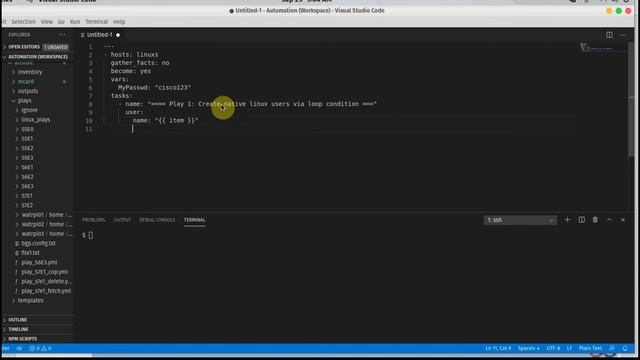This screenshot has height=360, width=640.
Task: Collapse the Automation (Workspace) section
Action: point(38,57)
